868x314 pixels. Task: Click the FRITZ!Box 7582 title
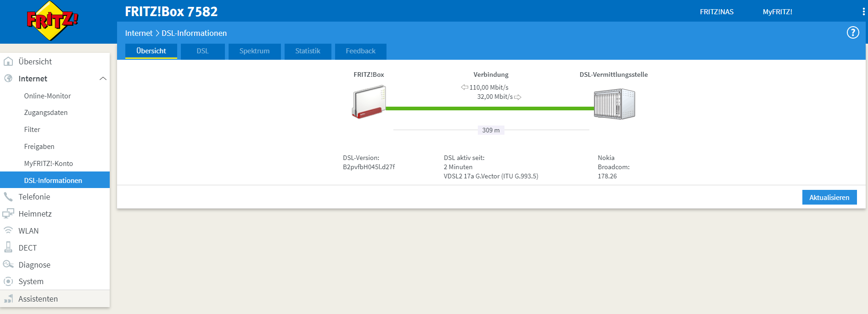(171, 11)
